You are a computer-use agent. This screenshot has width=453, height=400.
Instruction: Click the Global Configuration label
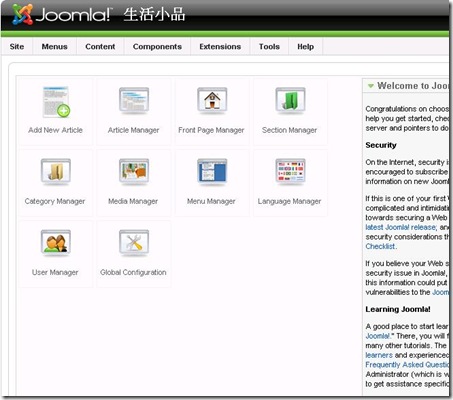133,272
